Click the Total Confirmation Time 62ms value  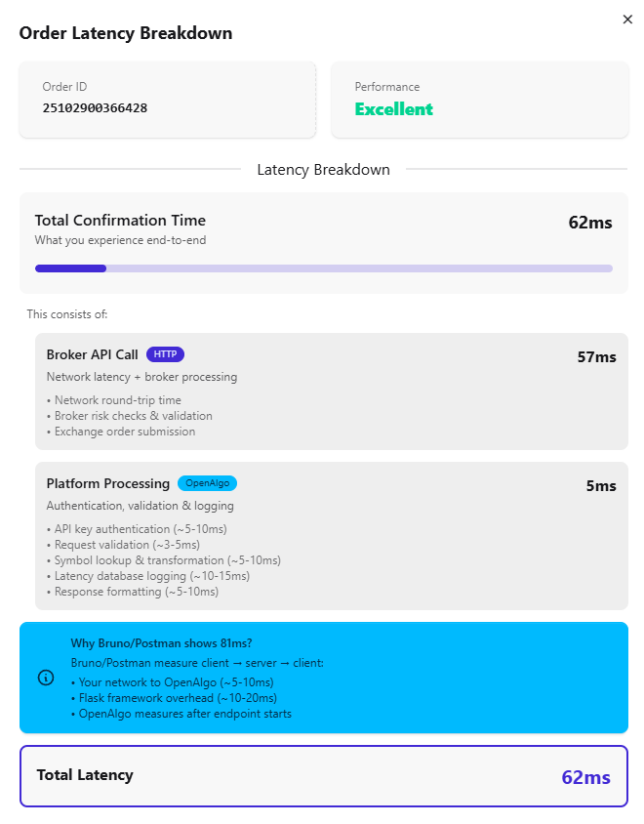[590, 223]
